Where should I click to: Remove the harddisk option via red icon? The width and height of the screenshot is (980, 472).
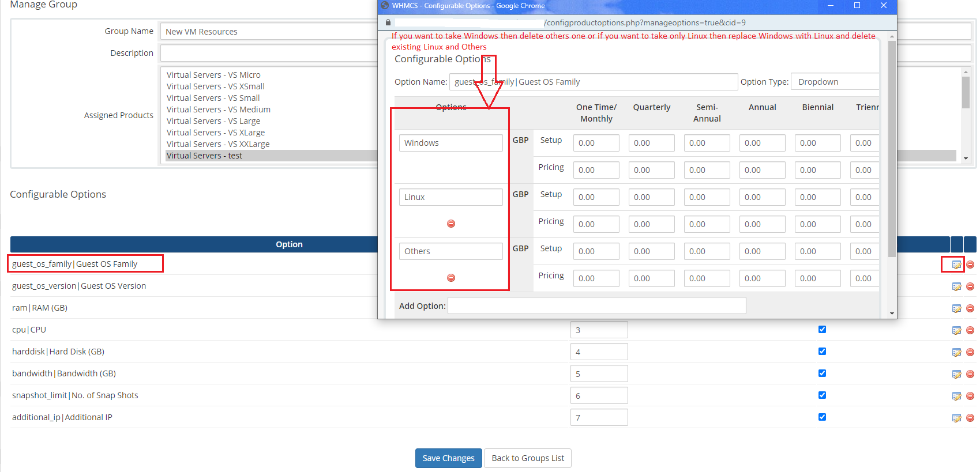coord(970,352)
